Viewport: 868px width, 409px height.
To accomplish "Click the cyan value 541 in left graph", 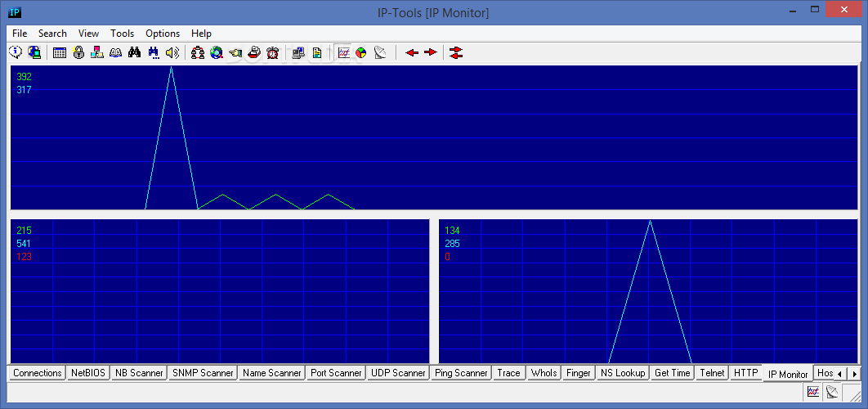I will [x=24, y=244].
